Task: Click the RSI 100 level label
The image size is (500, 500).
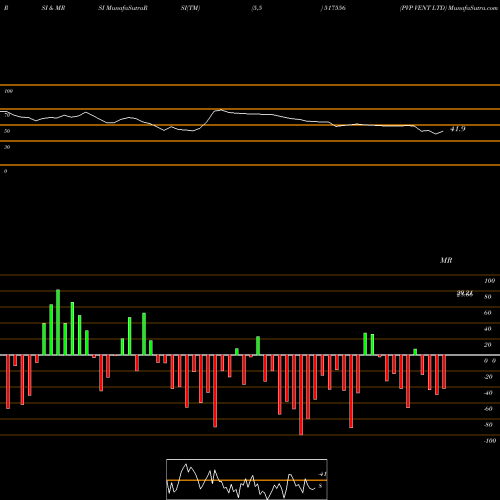Action: click(9, 91)
